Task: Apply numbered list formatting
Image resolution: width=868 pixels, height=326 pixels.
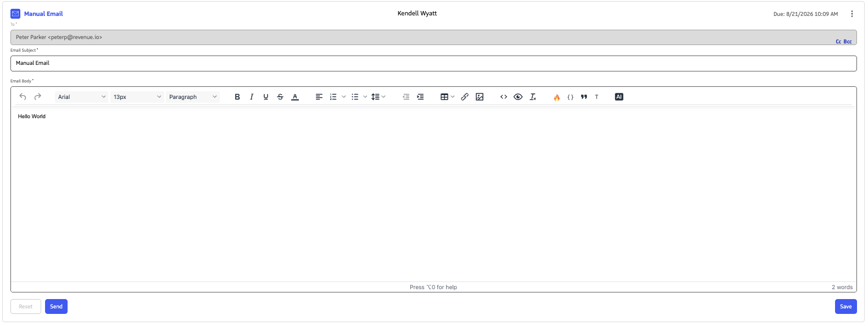Action: click(x=333, y=97)
